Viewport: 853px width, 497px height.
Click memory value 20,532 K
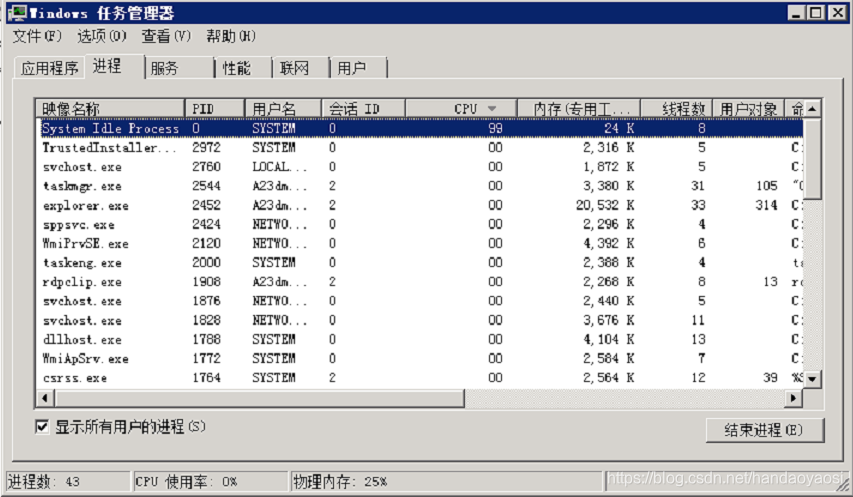coord(605,205)
